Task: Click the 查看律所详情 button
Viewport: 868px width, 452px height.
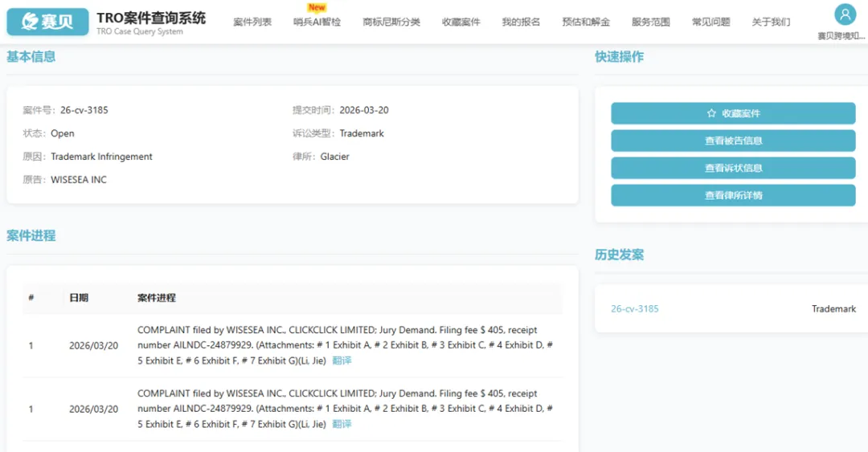Action: [733, 195]
